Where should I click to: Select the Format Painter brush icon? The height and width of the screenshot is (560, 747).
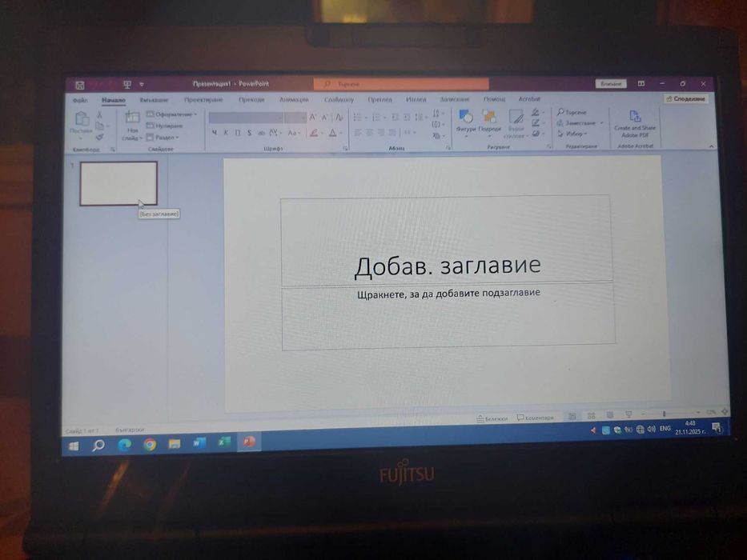(x=99, y=138)
